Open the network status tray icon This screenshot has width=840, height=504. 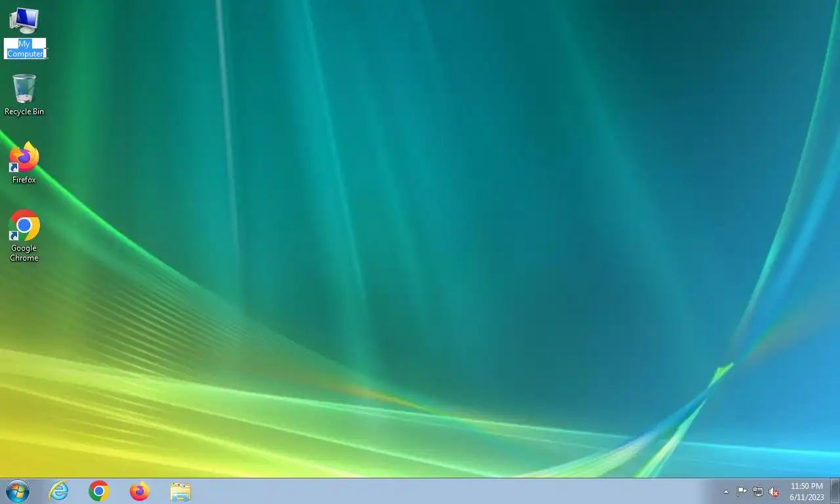(758, 492)
